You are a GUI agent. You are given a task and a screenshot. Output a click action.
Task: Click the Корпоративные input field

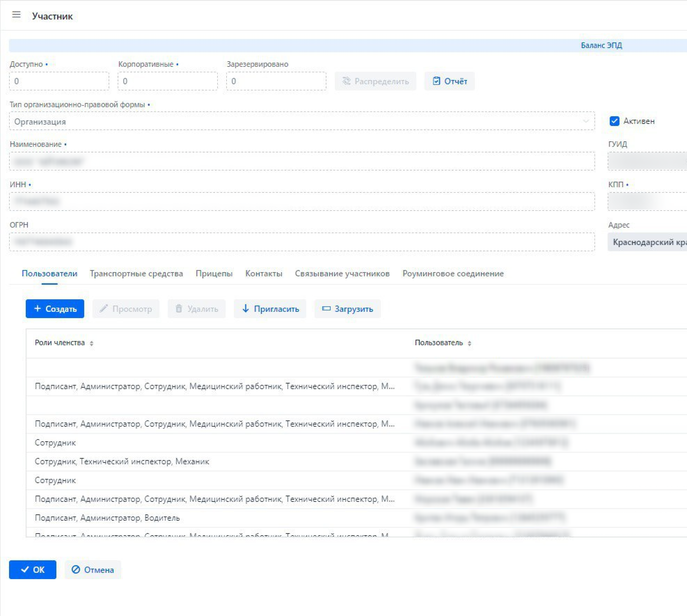tap(168, 81)
